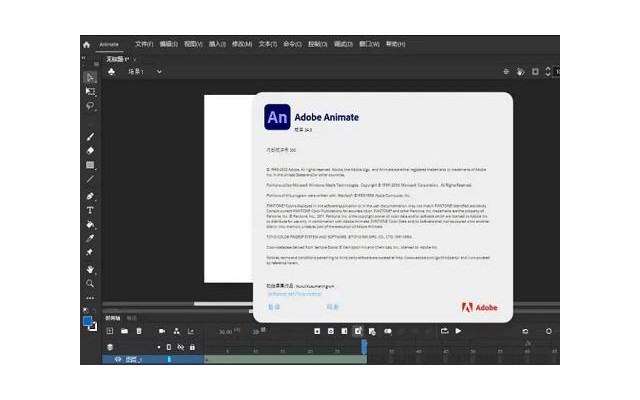
Task: Click the blank keyframe button in timeline
Action: [x=331, y=331]
